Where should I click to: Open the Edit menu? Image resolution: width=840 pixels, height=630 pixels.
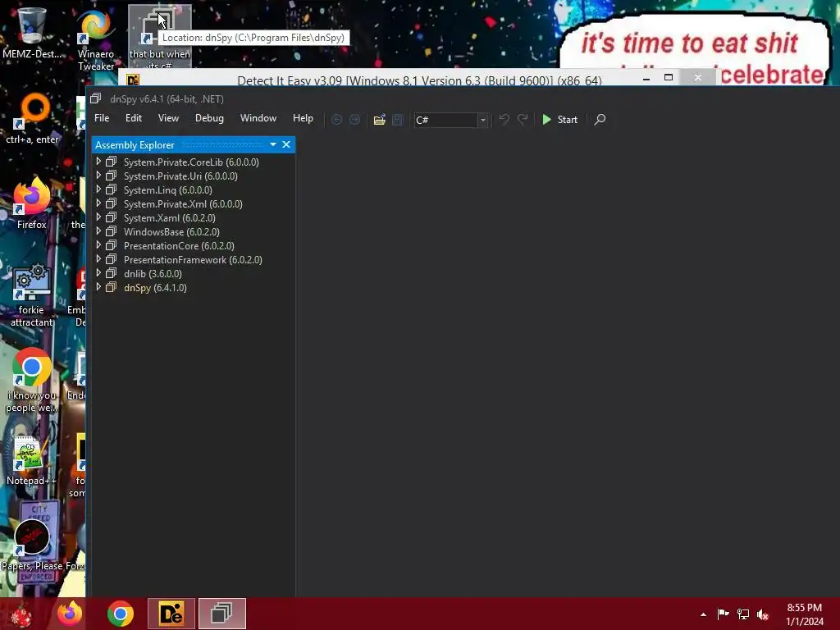134,118
